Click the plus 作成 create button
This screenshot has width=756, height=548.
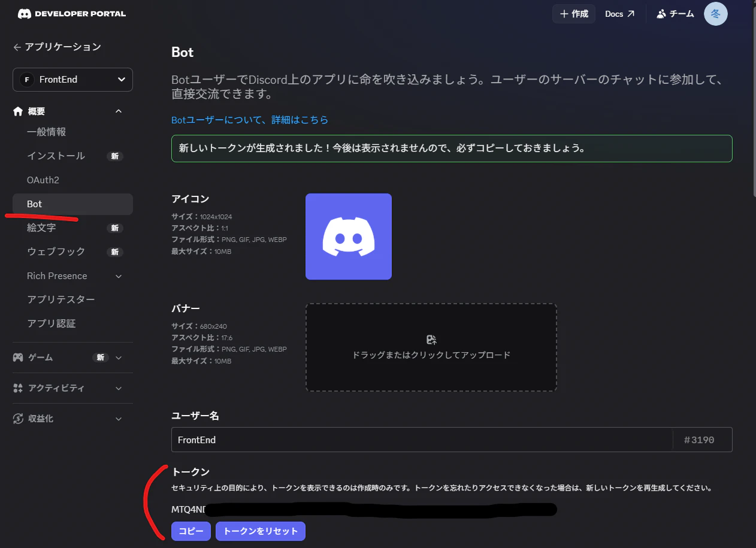(x=574, y=14)
